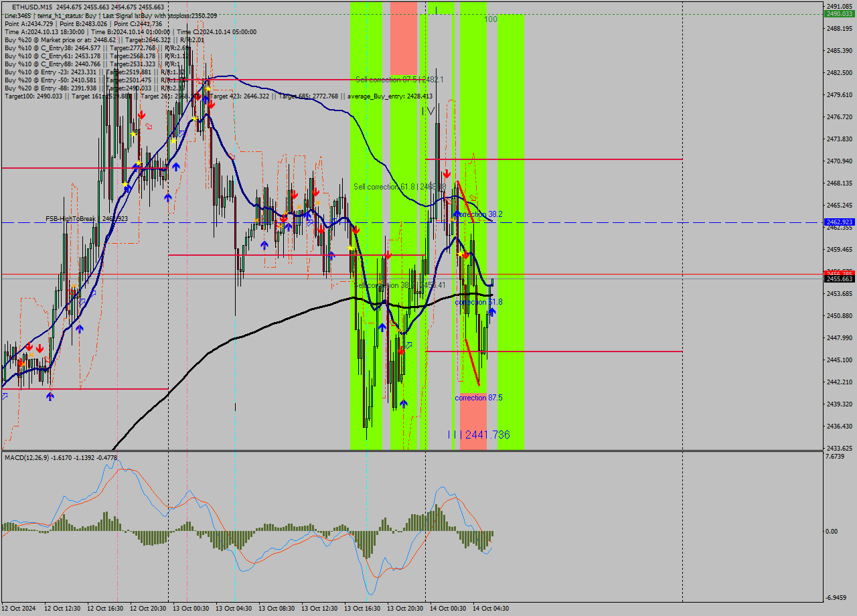
Task: Click the green 2490.033 price tag on axis
Action: point(840,13)
